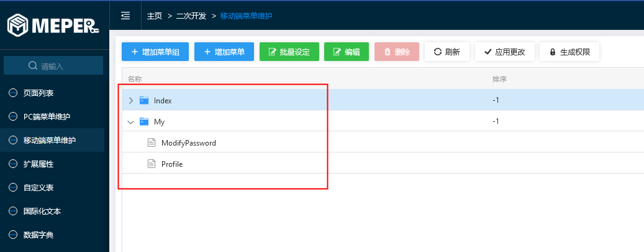Click the Profile document icon

click(152, 164)
